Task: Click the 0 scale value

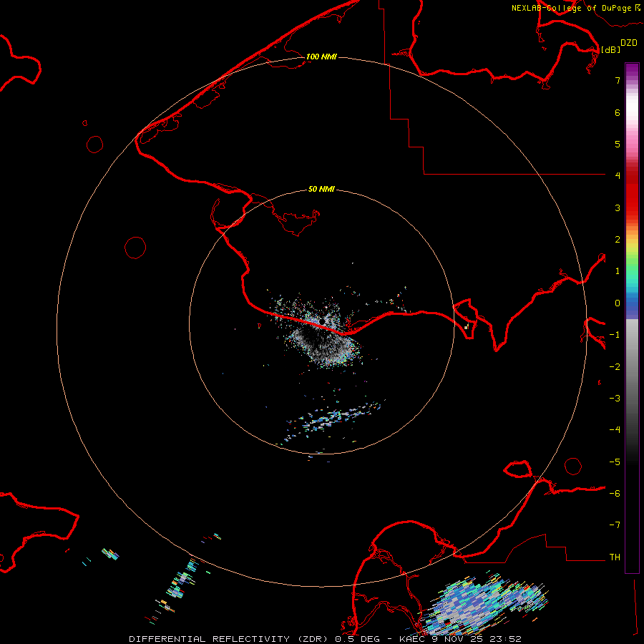Action: (618, 303)
